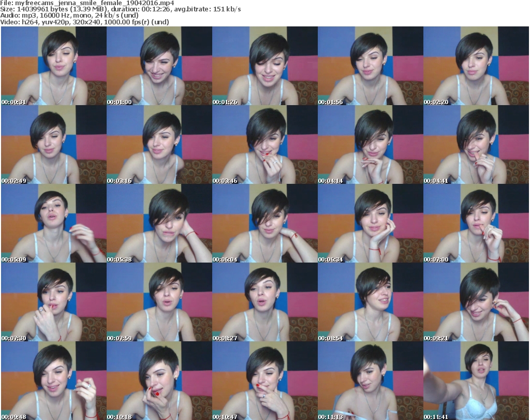Click the 'Video: h264, yuv420p' info line

pos(84,22)
